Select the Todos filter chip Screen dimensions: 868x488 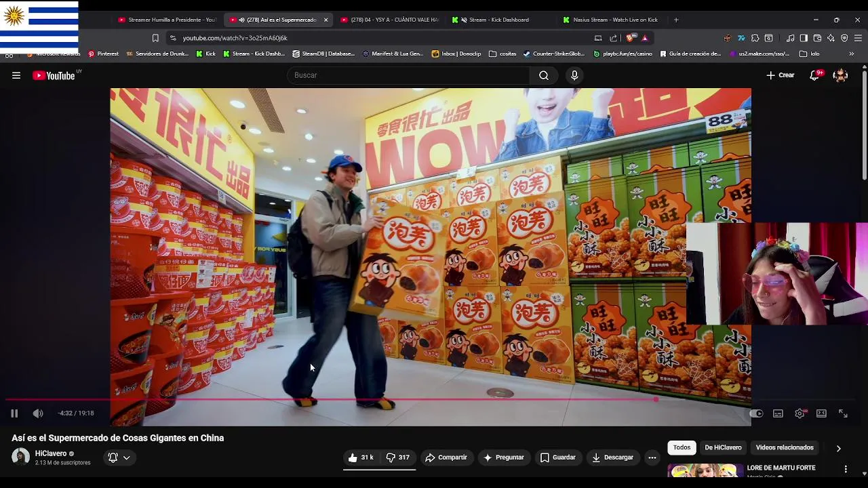[x=682, y=447]
